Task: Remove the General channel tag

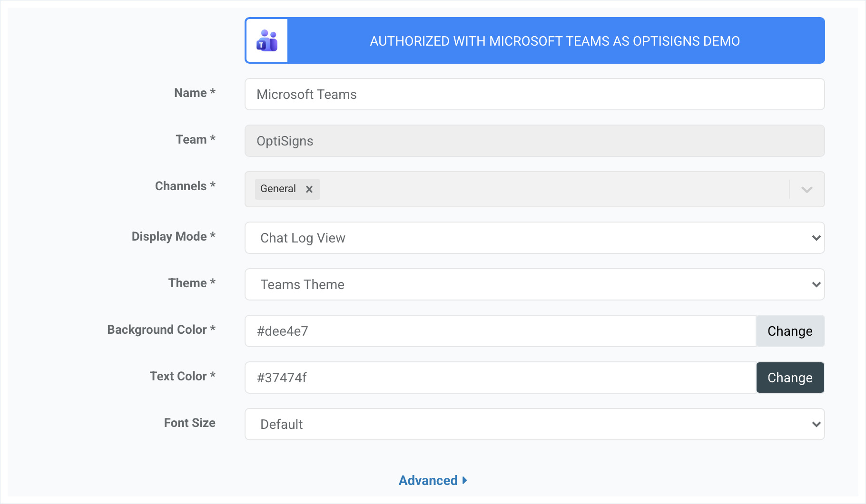Action: pyautogui.click(x=309, y=189)
